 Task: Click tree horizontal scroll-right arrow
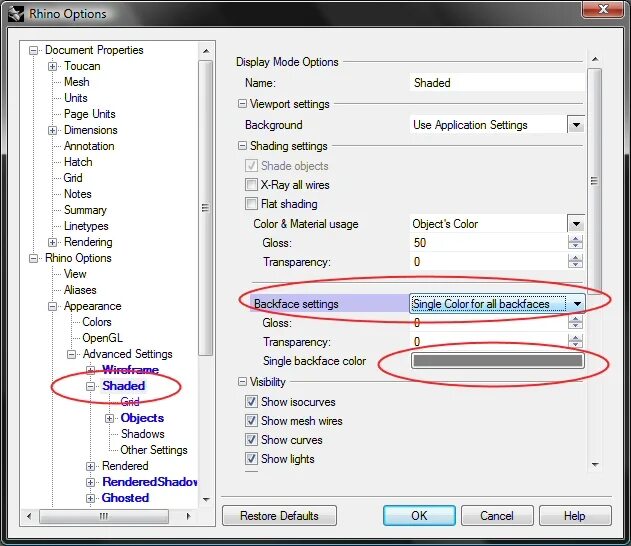click(188, 516)
